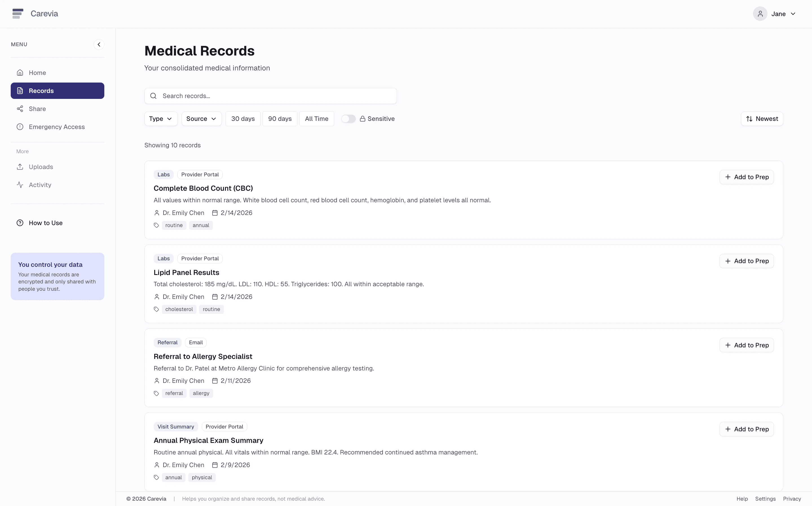Click the lock icon beside Sensitive
The image size is (812, 506).
(x=362, y=119)
